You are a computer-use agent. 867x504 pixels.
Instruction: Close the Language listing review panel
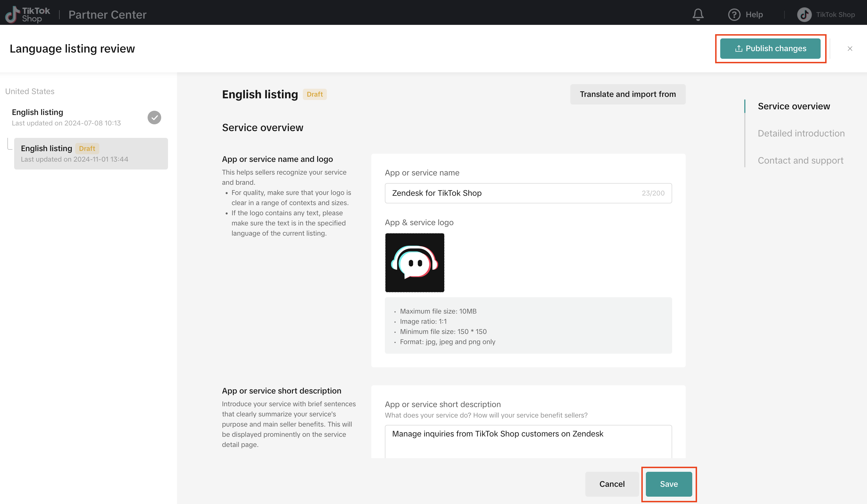(850, 49)
